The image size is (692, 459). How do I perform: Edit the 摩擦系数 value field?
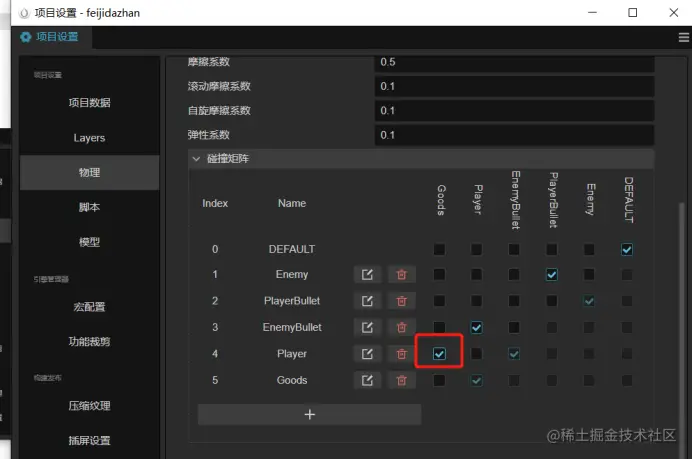click(x=514, y=62)
